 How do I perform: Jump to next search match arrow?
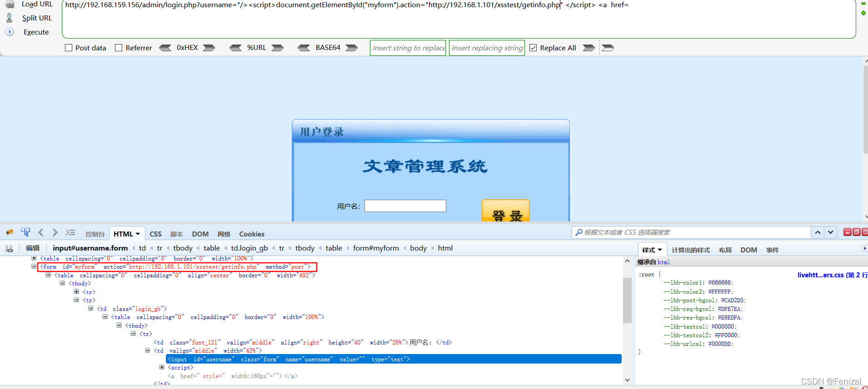[x=831, y=232]
